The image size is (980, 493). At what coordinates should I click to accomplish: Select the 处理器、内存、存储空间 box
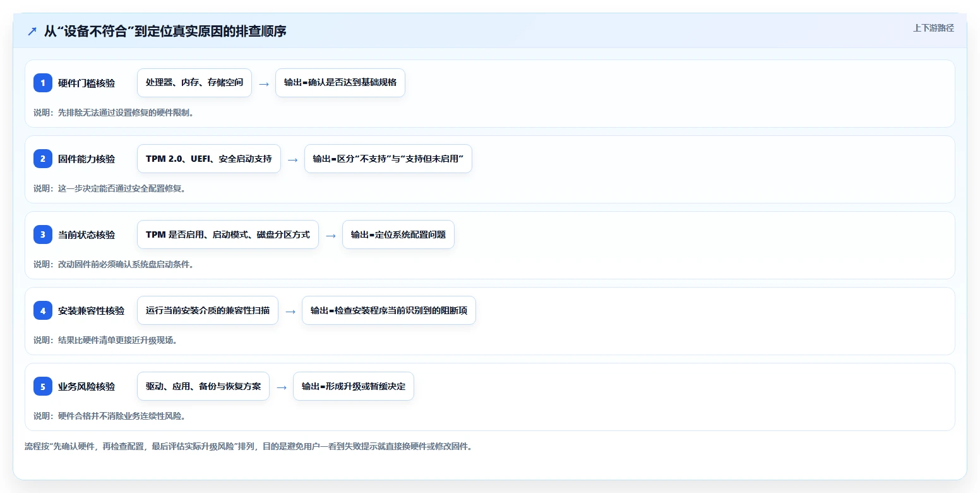(194, 83)
